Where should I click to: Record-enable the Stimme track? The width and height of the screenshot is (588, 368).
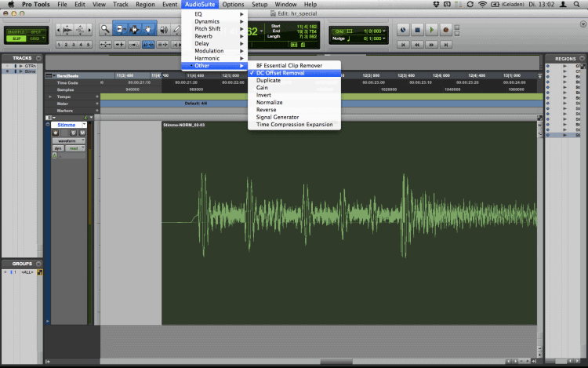[x=56, y=133]
